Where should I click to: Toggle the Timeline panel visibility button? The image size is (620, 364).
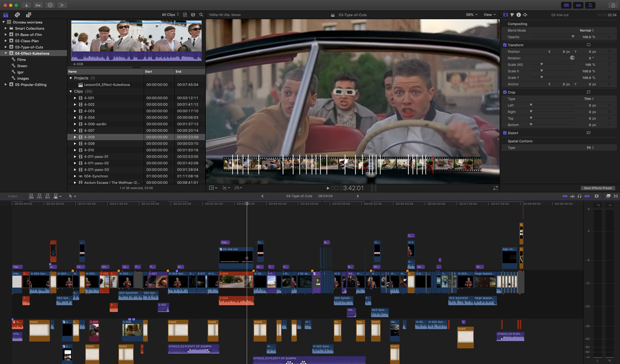(x=578, y=5)
